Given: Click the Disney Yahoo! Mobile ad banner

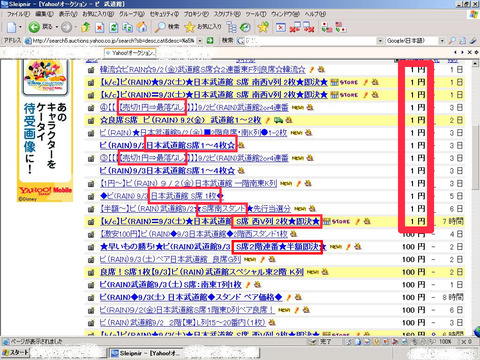Looking at the screenshot, I should point(45,131).
